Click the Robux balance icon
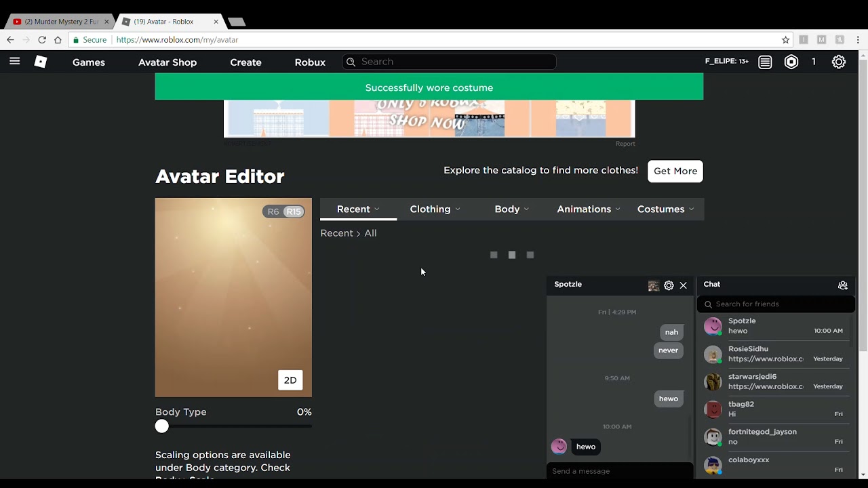This screenshot has height=488, width=868. (x=791, y=62)
